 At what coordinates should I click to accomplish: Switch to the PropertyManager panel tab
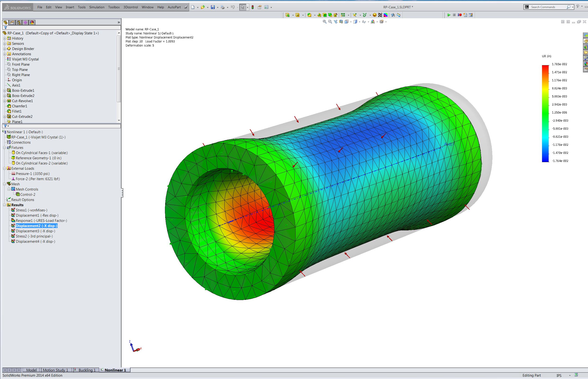point(12,22)
